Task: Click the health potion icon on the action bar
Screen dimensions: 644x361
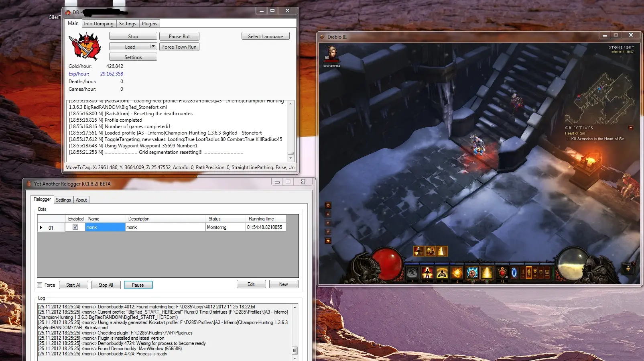Action: click(502, 273)
